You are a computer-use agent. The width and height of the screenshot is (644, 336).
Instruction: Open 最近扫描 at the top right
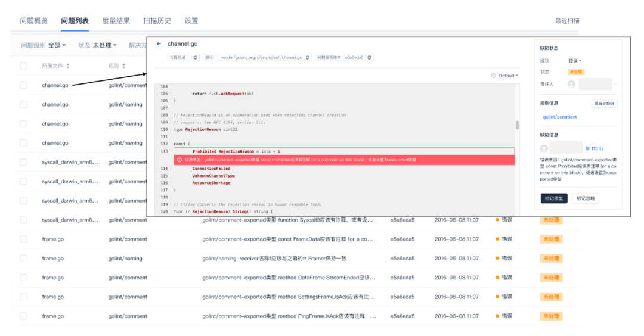click(567, 21)
